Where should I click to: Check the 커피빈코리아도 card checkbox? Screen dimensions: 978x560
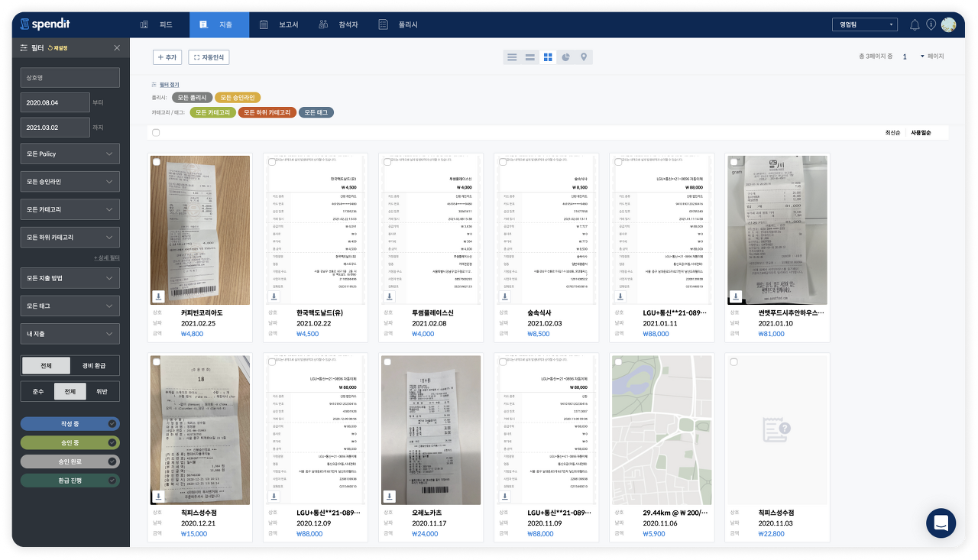156,162
